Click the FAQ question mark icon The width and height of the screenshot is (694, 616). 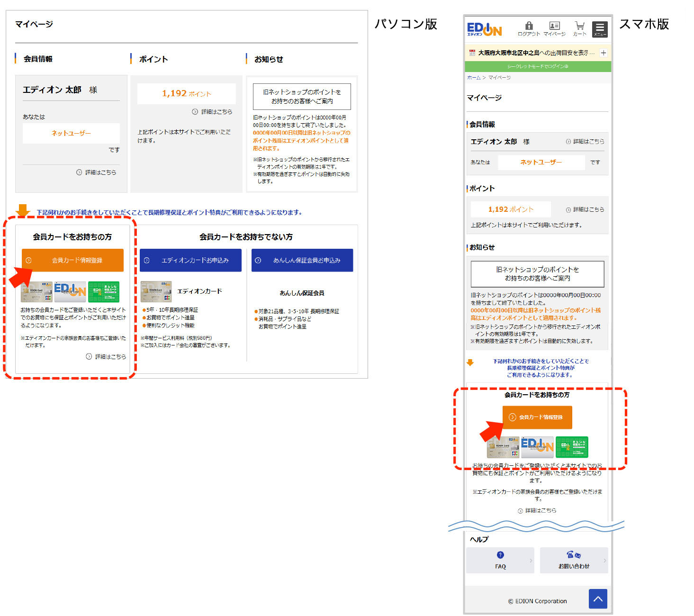tap(500, 555)
